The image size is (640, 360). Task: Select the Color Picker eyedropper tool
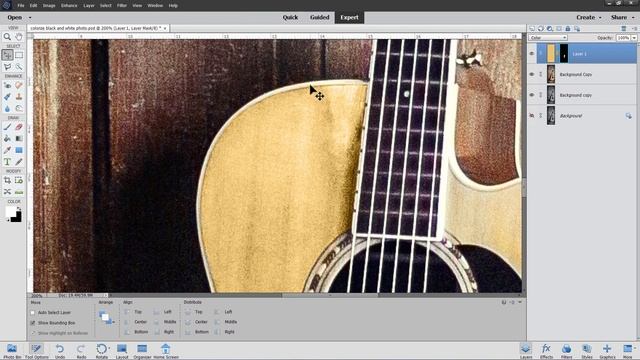pos(7,150)
